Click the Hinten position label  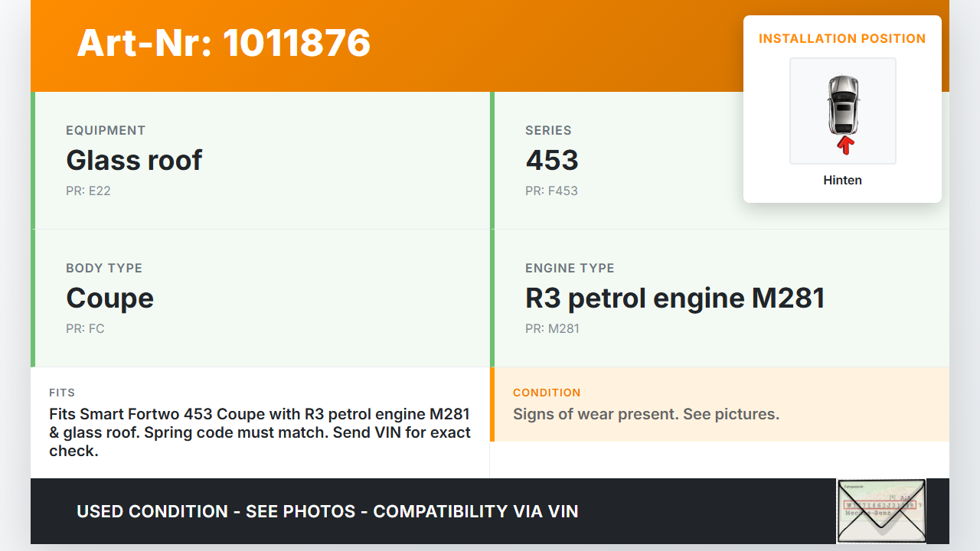(842, 181)
